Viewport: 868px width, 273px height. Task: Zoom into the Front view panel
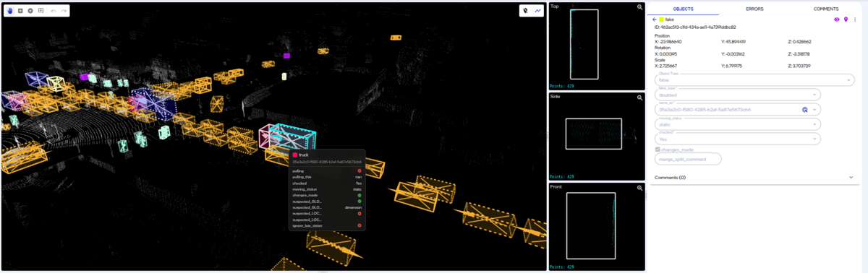point(639,188)
